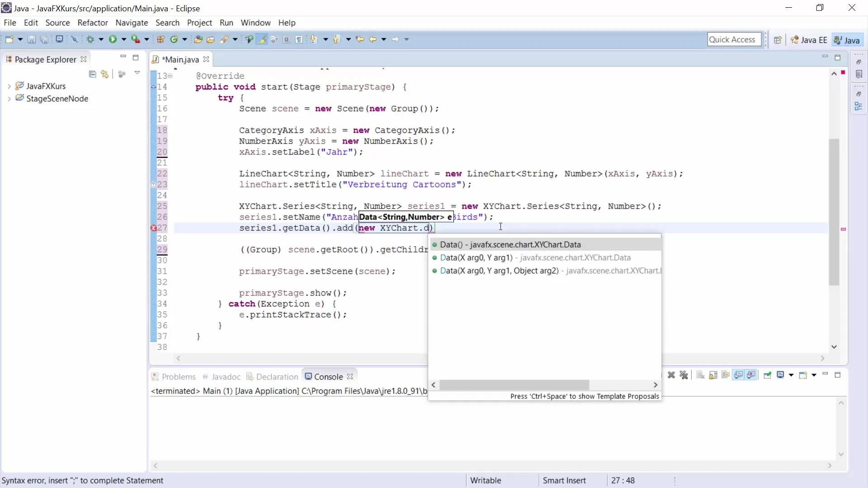Click the Previous Annotation icon
Image resolution: width=868 pixels, height=488 pixels.
click(x=336, y=39)
